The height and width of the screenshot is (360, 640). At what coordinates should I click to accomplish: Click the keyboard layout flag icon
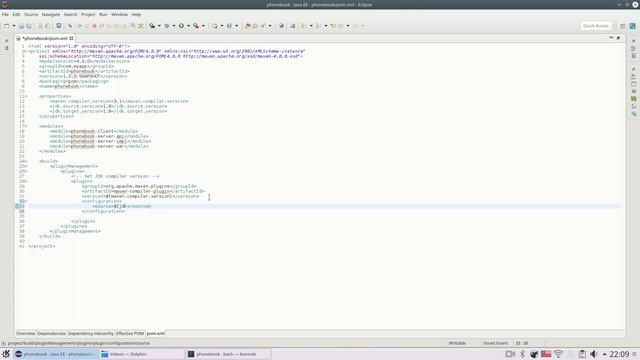click(x=546, y=354)
